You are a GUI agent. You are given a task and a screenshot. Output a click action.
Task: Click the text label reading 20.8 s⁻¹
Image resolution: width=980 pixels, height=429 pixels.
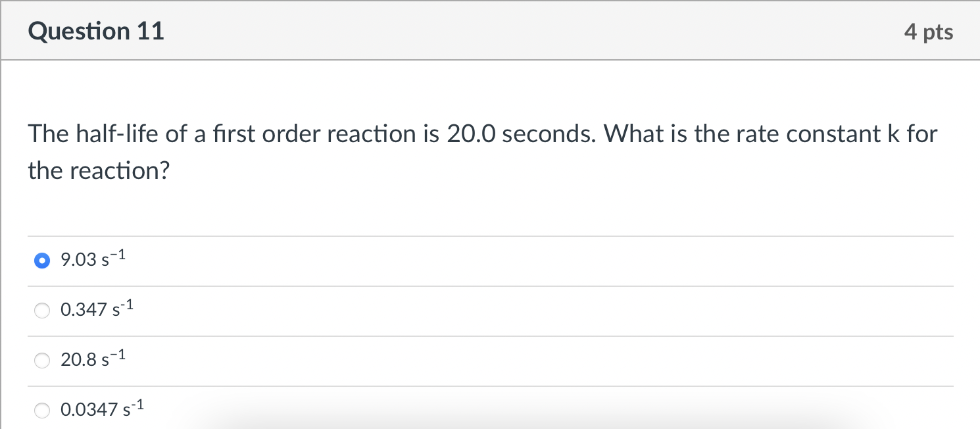91,359
